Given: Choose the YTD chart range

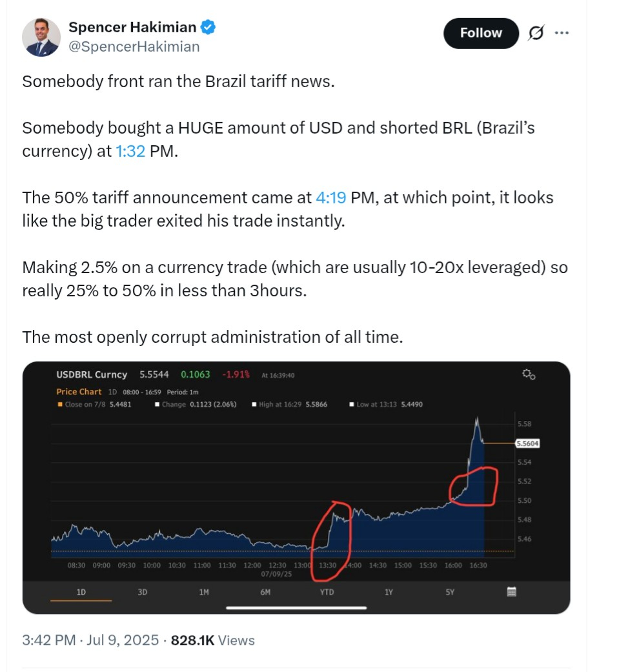Looking at the screenshot, I should pyautogui.click(x=327, y=591).
